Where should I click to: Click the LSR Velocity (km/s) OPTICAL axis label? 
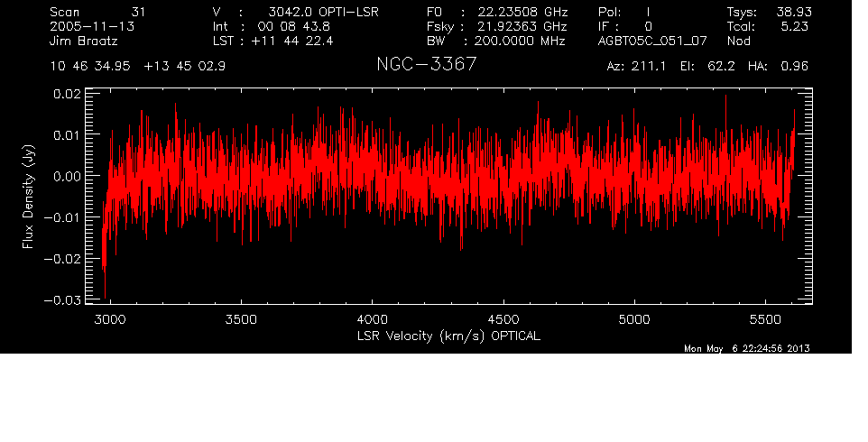448,336
